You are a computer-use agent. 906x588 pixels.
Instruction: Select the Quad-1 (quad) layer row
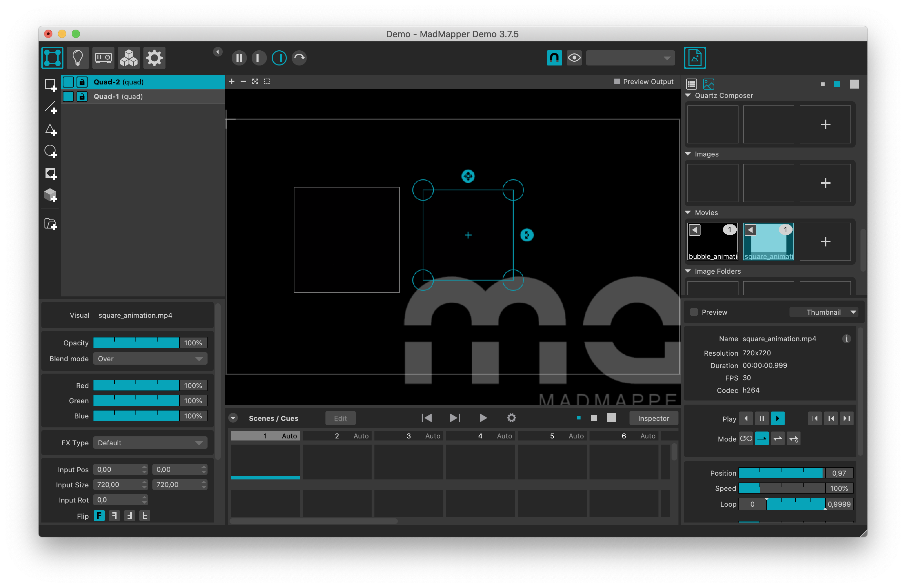tap(143, 96)
